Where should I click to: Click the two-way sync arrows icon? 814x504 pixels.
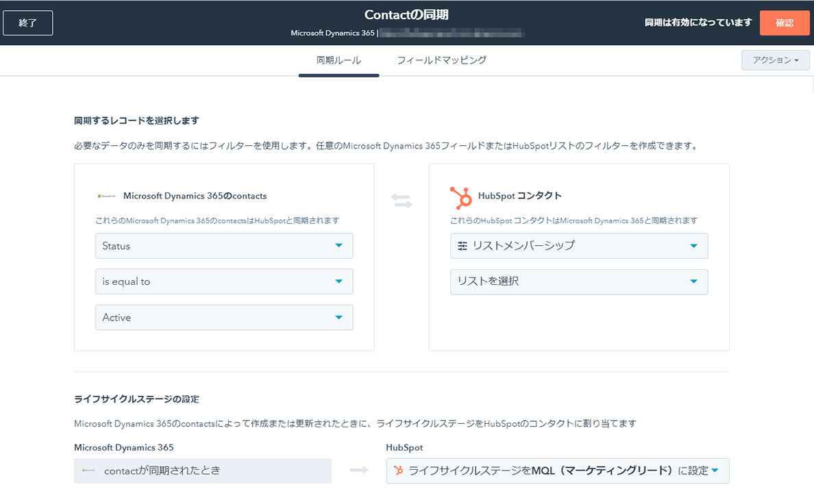coord(402,201)
